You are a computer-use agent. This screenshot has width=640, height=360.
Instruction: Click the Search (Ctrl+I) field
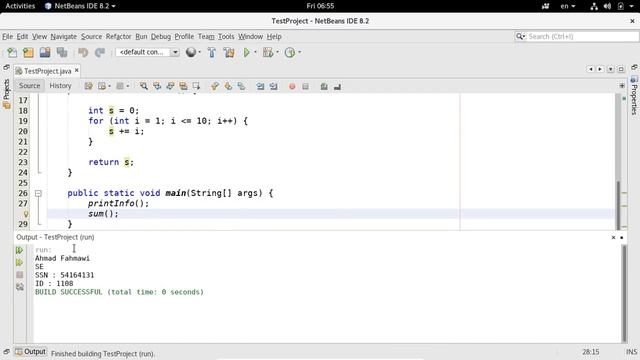click(576, 36)
